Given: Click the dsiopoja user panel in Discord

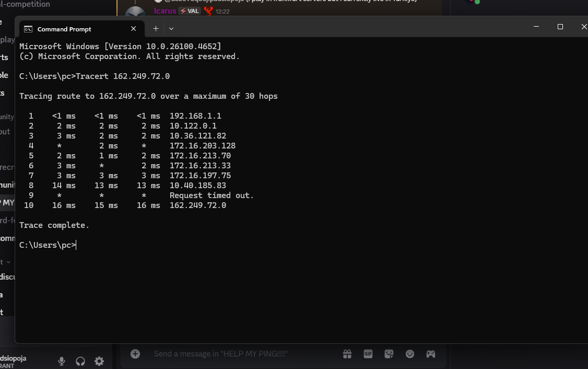Looking at the screenshot, I should point(13,362).
